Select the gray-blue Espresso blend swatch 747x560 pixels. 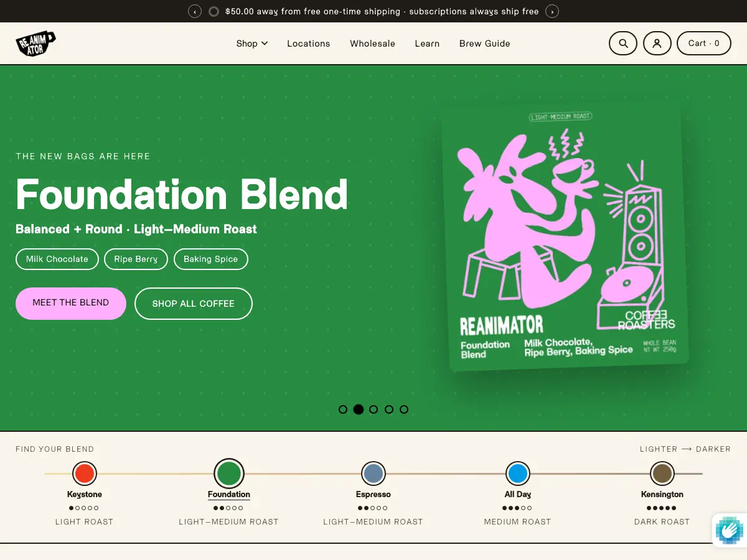pyautogui.click(x=374, y=474)
